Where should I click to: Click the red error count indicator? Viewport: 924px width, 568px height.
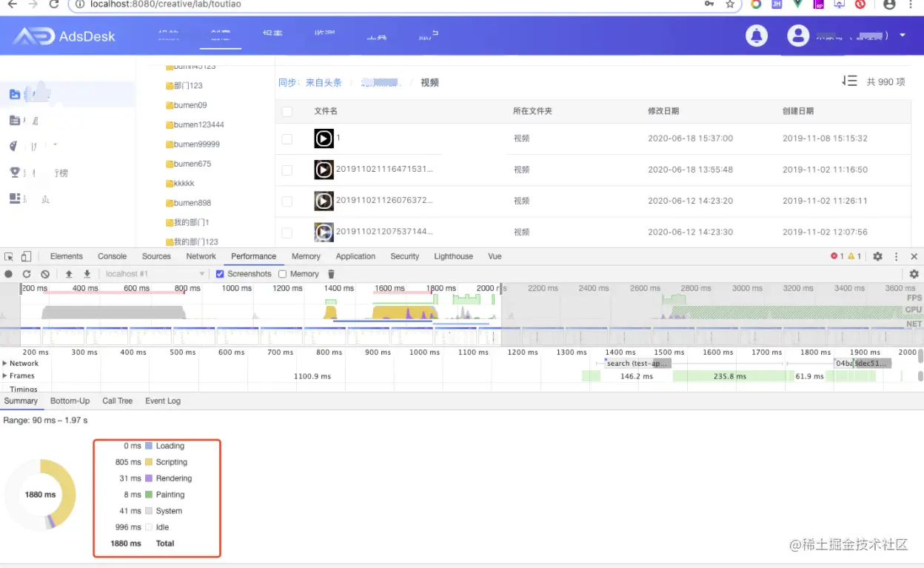pos(837,256)
